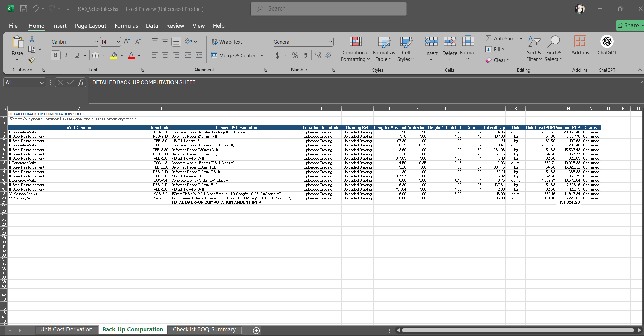Open the Formulas ribbon tab
The image size is (644, 336).
[126, 26]
